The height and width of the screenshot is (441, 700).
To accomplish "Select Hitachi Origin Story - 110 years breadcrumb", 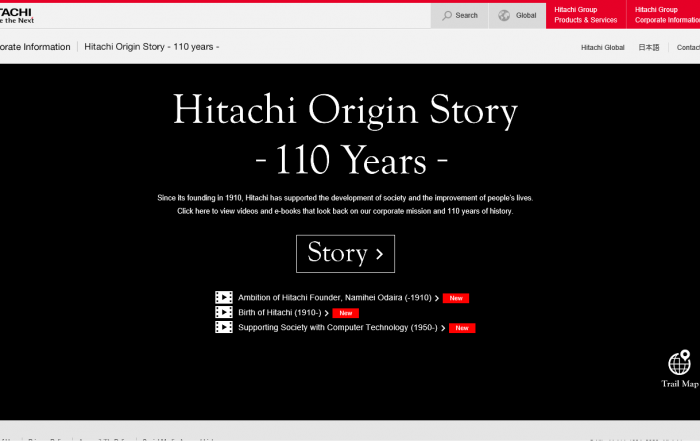I will coord(151,47).
